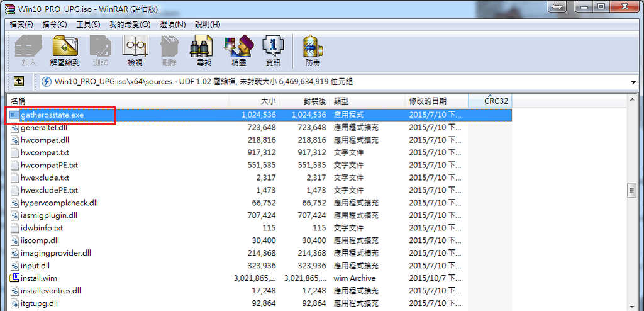Sort by Size (大小) column header
The height and width of the screenshot is (311, 644).
point(254,101)
